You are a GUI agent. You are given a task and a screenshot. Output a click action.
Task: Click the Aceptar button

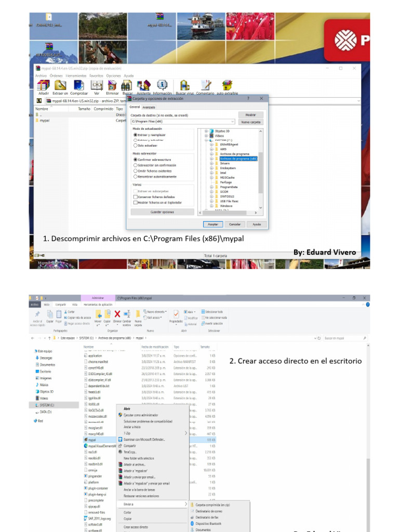tap(212, 224)
